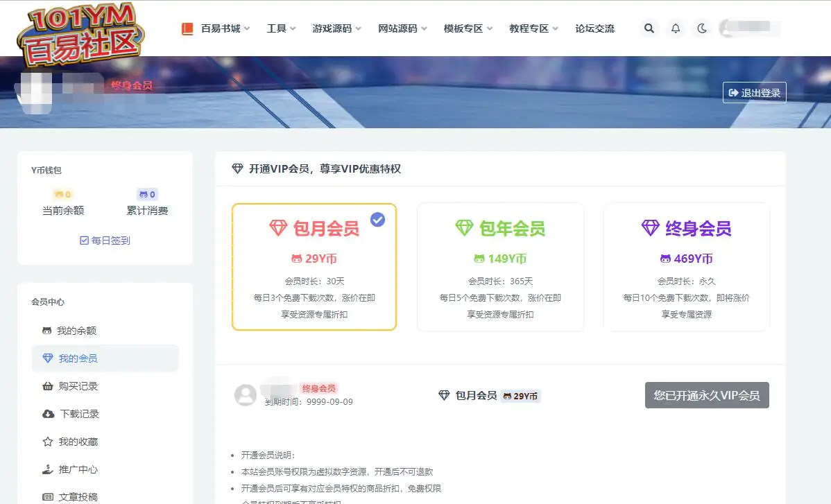Screen dimensions: 831x504
Task: Select the 包年会员 plan card
Action: (x=500, y=267)
